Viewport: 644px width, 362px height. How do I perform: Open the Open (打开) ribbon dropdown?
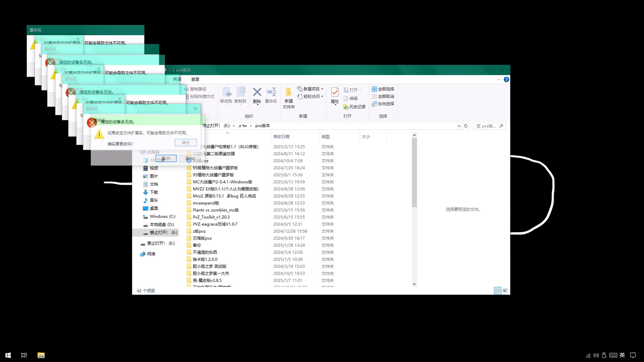352,90
